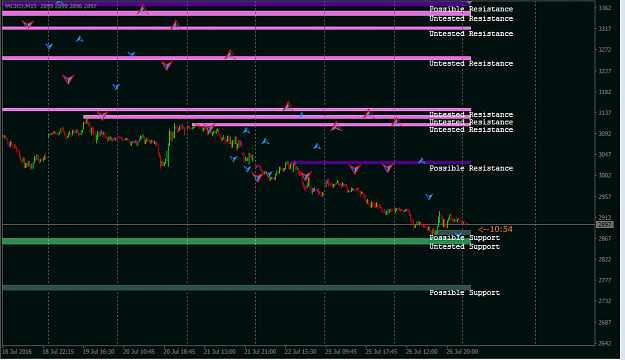Click the 18 Jul 2016 date label

click(17, 352)
